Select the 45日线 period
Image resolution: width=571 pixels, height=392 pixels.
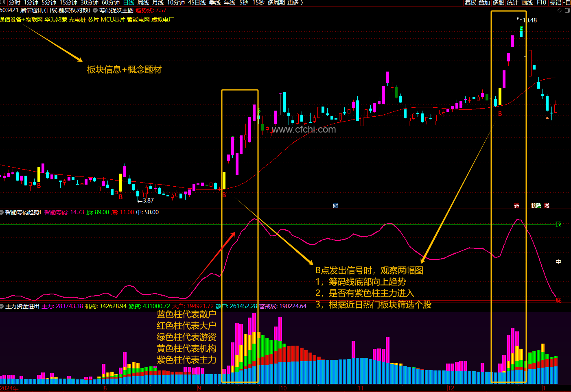[x=197, y=2]
